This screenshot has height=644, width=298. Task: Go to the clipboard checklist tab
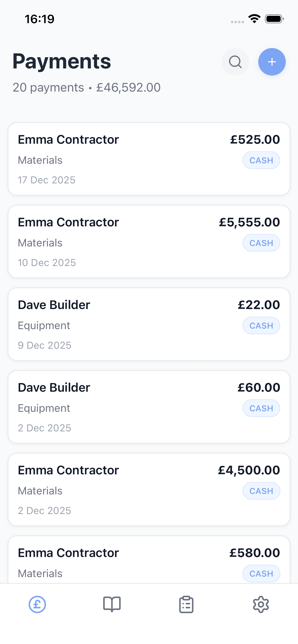(186, 604)
